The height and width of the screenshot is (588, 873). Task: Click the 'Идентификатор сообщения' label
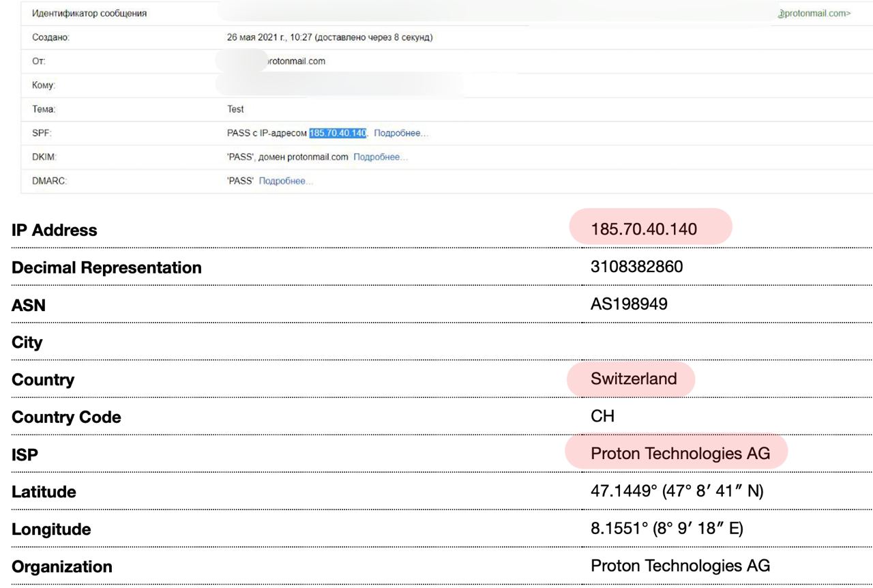point(89,14)
